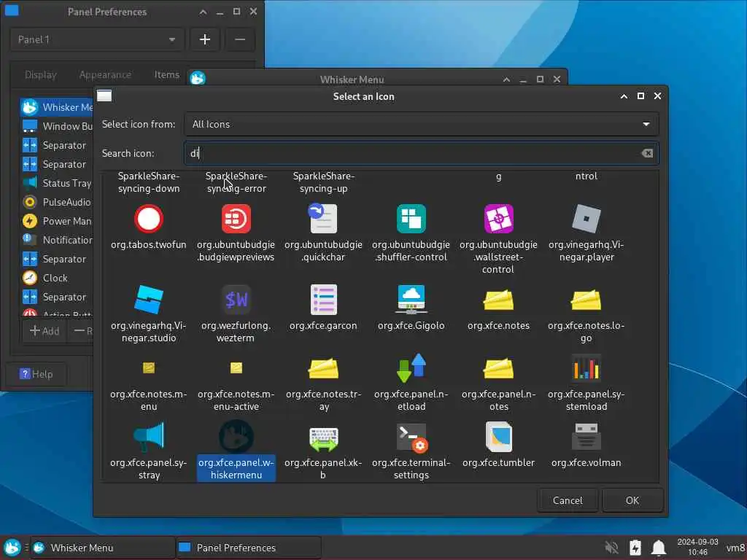The width and height of the screenshot is (747, 560).
Task: Select the org.xfce.terminal-settings icon
Action: tap(412, 437)
